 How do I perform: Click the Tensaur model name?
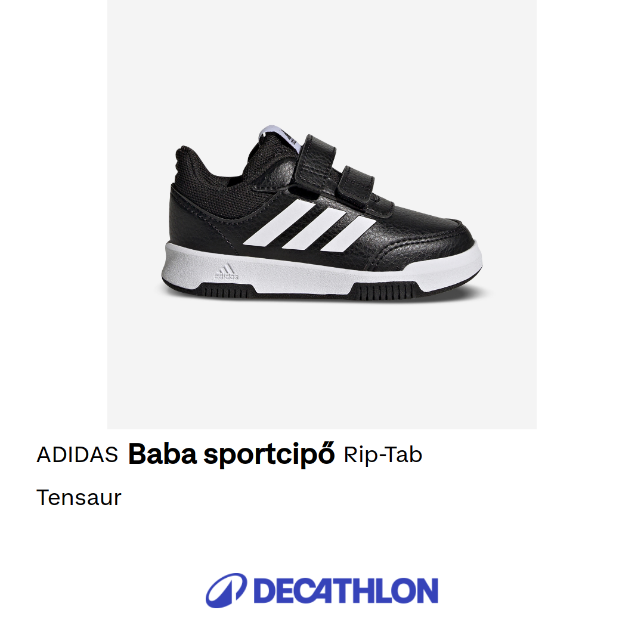click(x=79, y=498)
